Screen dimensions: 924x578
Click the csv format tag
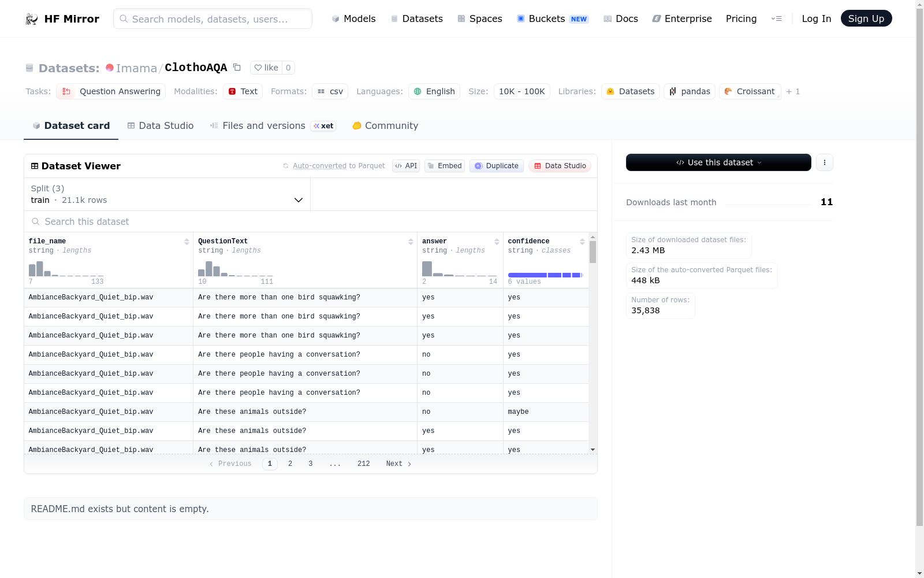[330, 91]
